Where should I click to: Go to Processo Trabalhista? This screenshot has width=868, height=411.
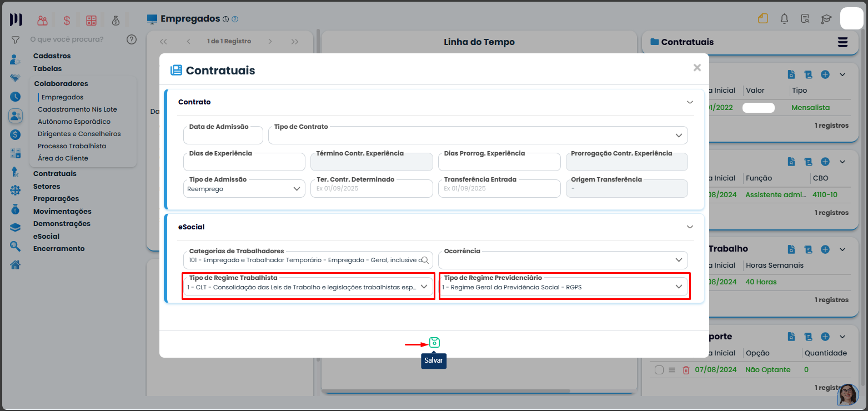72,146
